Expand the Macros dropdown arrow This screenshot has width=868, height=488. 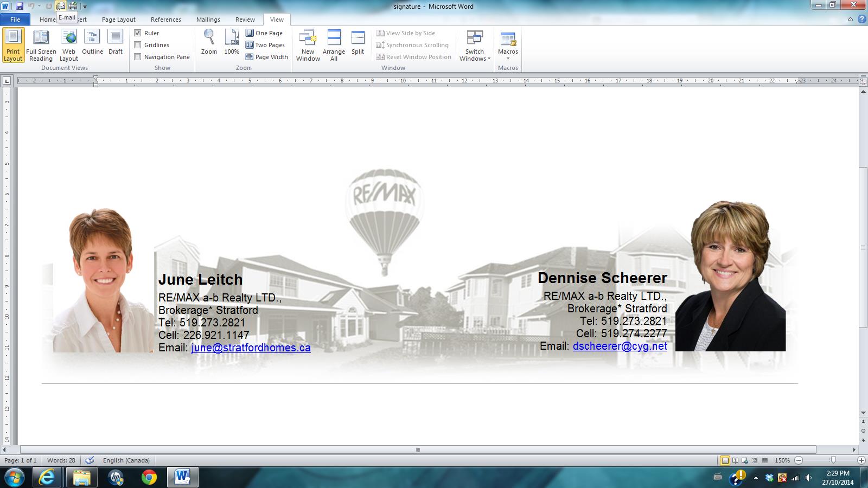[x=508, y=59]
